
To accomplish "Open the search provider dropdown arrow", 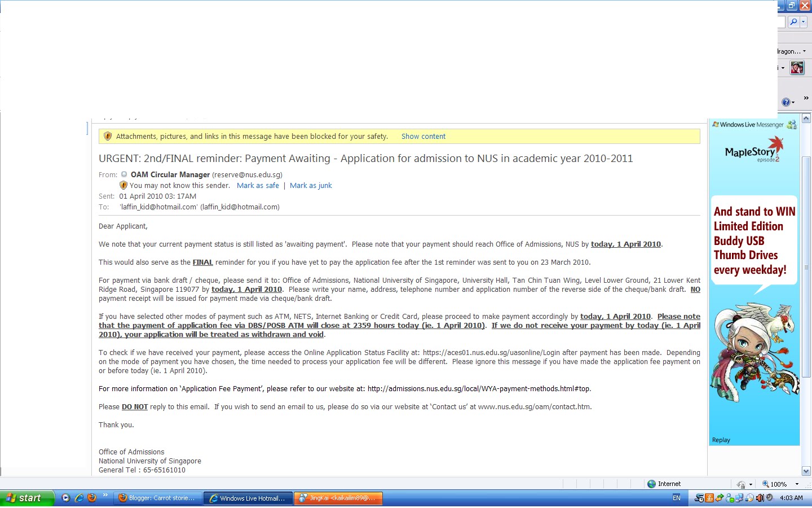I will tap(804, 22).
